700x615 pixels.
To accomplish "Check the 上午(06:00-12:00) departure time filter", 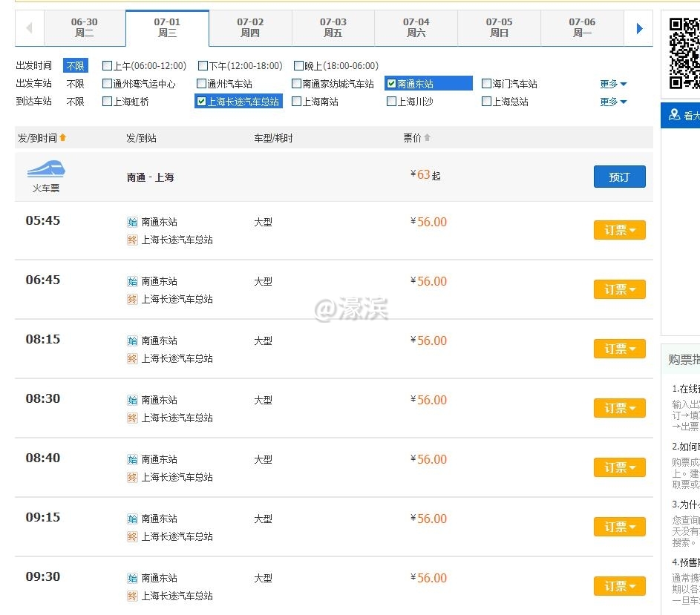I will 107,65.
